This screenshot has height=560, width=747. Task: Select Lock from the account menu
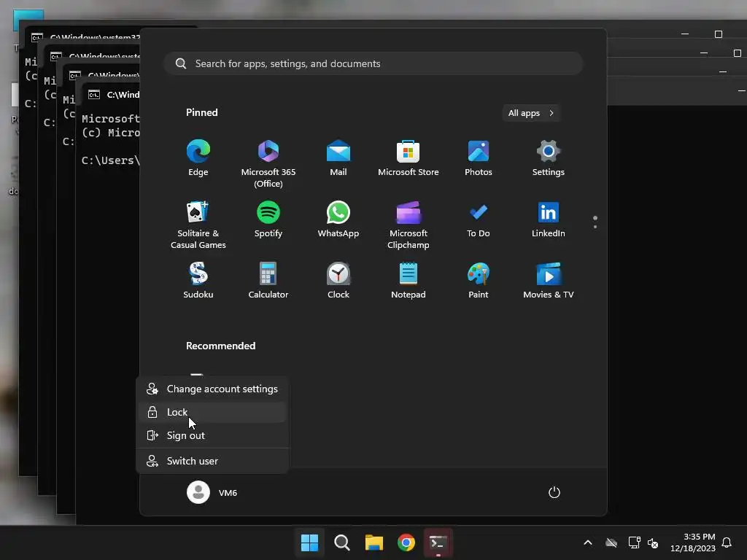[212, 413]
